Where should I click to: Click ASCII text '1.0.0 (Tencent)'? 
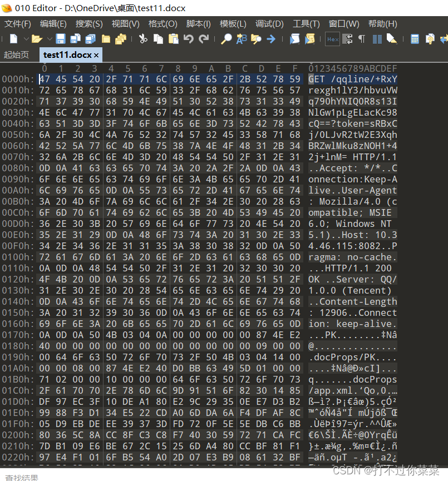point(349,290)
